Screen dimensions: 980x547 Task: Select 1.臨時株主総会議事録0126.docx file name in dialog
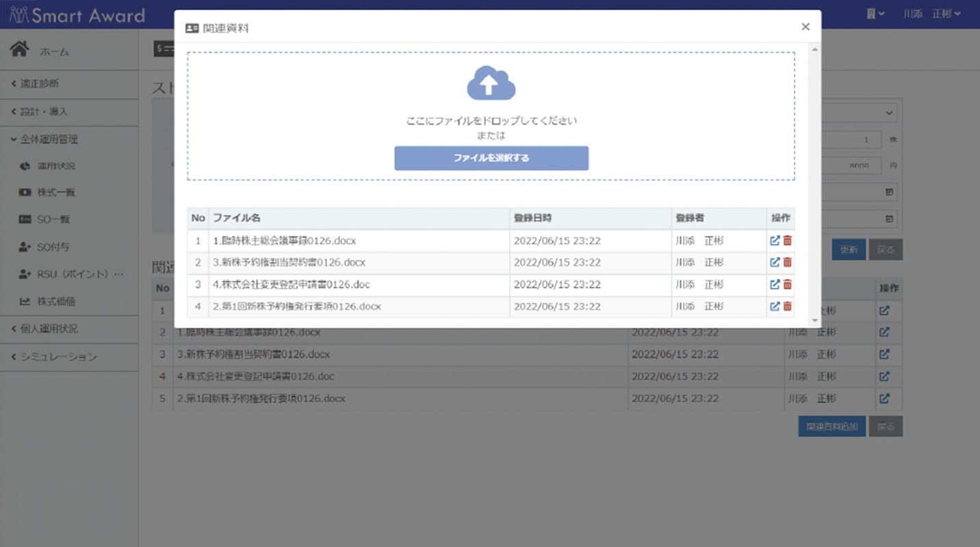284,241
